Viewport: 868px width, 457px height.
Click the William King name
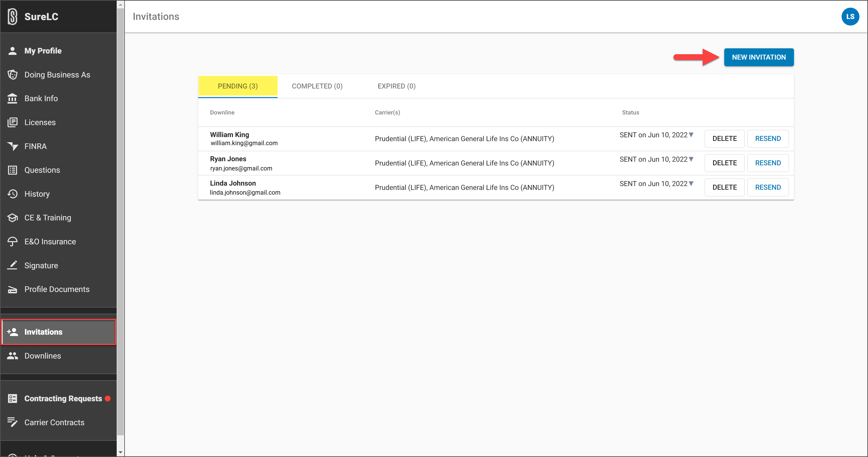tap(230, 135)
